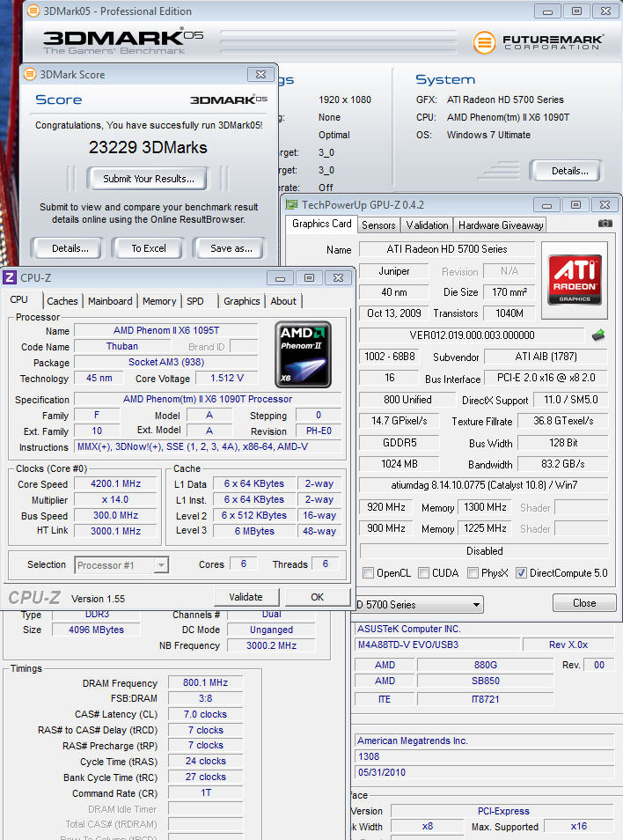The image size is (623, 840).
Task: Click the Close button in GPU-Z
Action: tap(584, 602)
